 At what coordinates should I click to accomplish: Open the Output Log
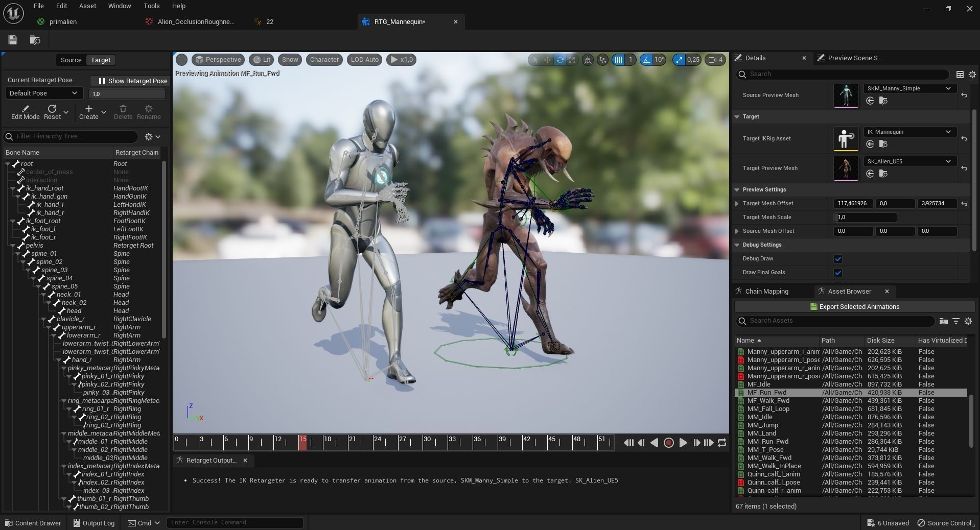click(x=94, y=523)
